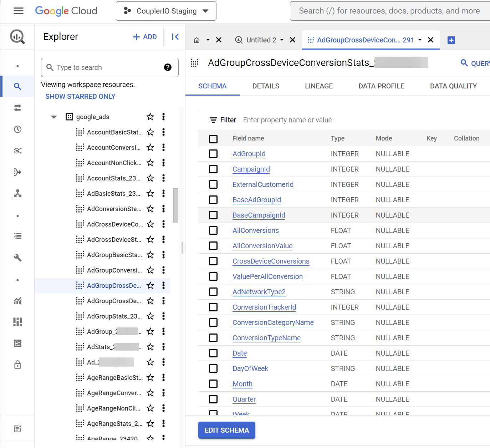Click the Google Cloud logo
Image resolution: width=490 pixels, height=448 pixels.
pyautogui.click(x=66, y=11)
